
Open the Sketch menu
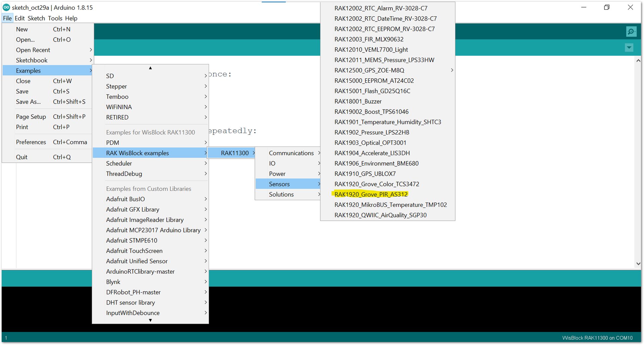tap(36, 18)
